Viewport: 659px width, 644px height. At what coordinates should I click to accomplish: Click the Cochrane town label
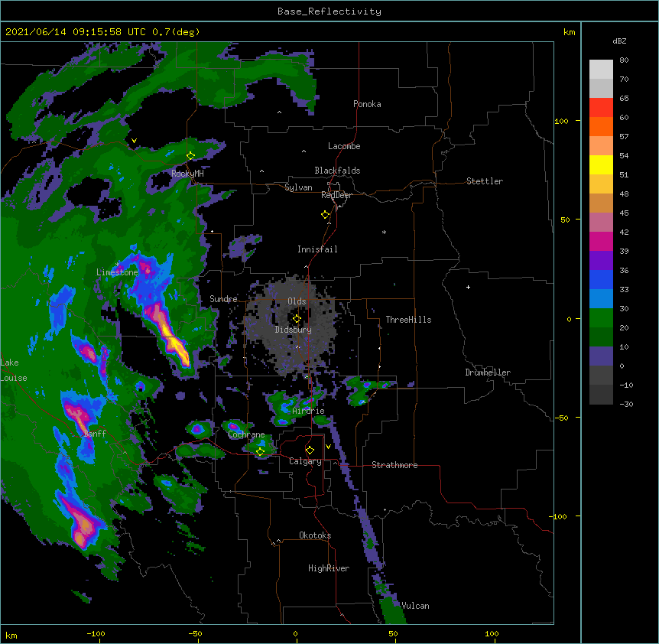[x=246, y=434]
